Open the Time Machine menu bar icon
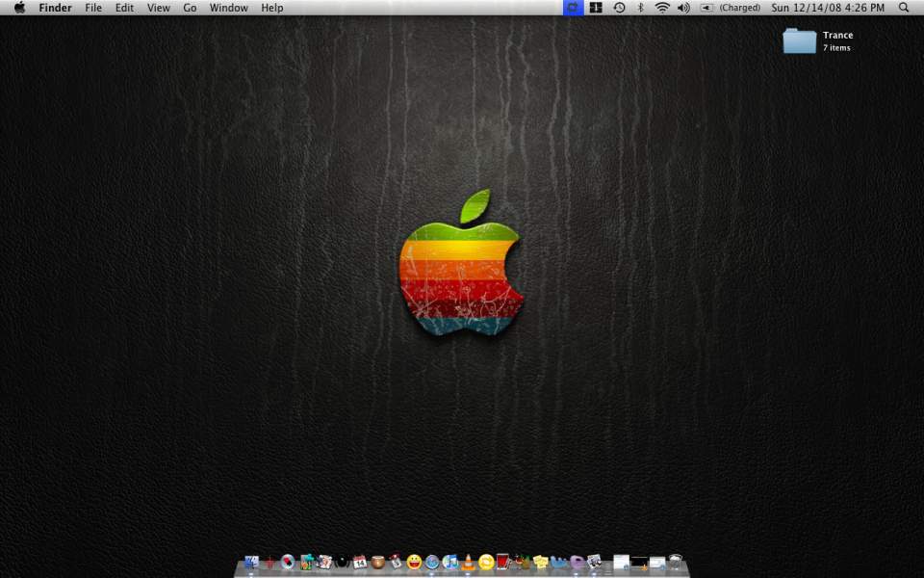This screenshot has width=924, height=578. (619, 8)
